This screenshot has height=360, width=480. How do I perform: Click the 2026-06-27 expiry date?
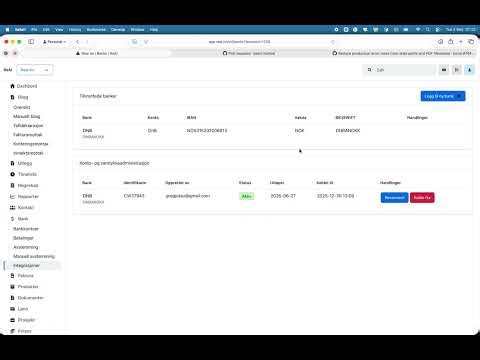click(283, 196)
